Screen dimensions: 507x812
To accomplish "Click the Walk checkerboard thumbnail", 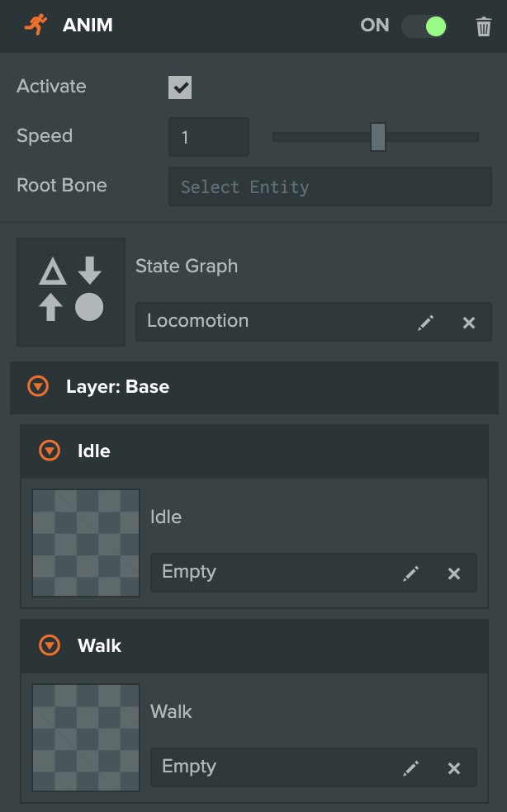I will point(85,737).
